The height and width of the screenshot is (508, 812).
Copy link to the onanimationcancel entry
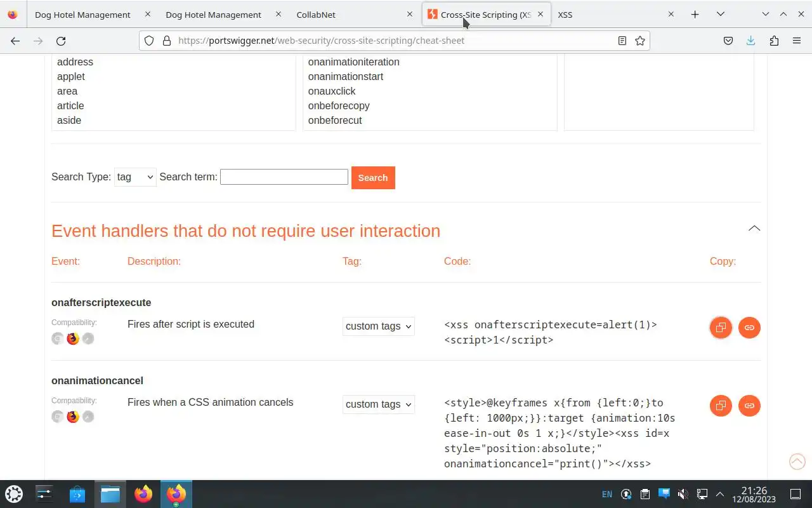click(749, 406)
